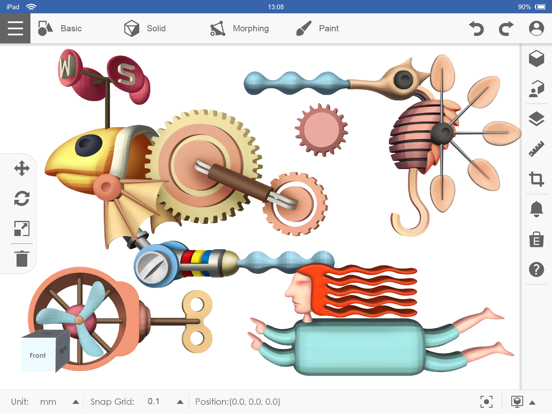The width and height of the screenshot is (552, 414).
Task: Click the Position coordinates readout
Action: pos(238,402)
